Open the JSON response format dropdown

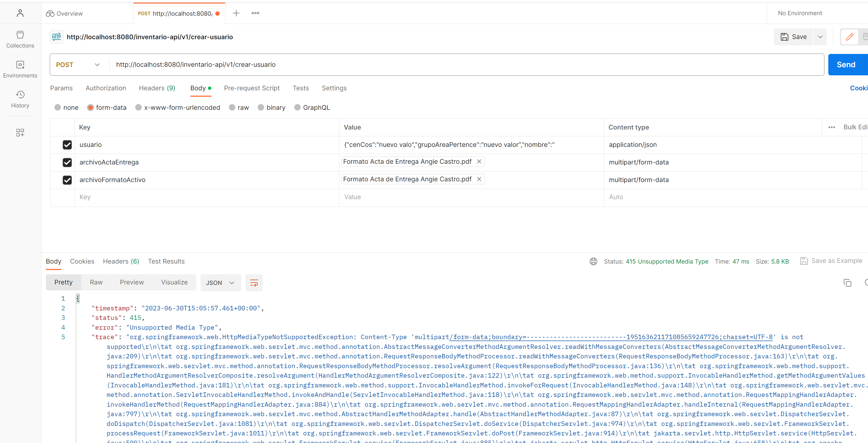click(220, 283)
